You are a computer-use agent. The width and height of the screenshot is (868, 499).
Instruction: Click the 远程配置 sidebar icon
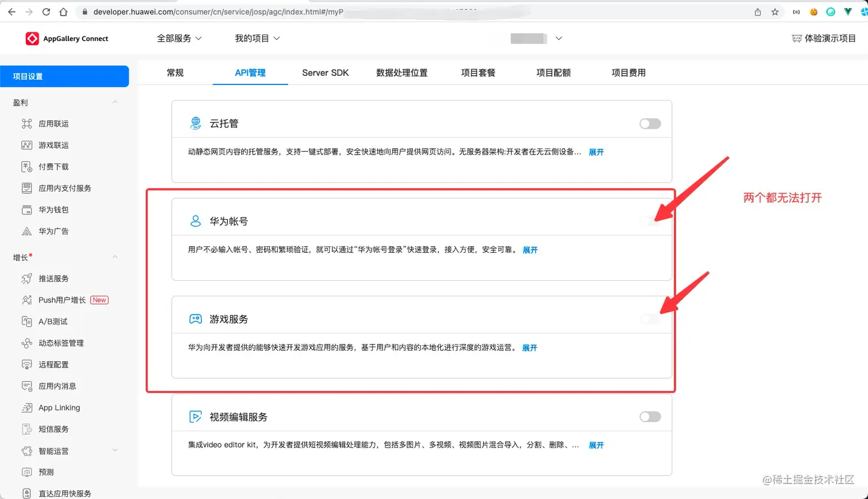tap(26, 365)
